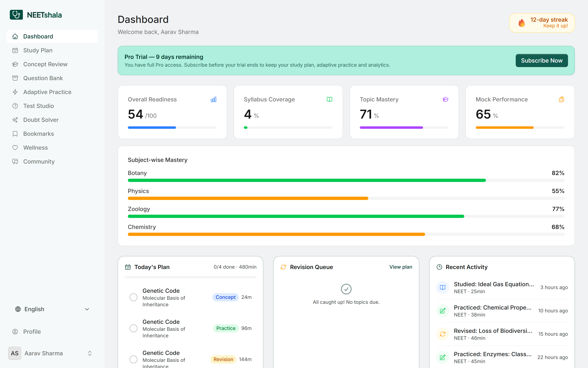Click the bar chart icon on Overall Readiness

pos(214,100)
